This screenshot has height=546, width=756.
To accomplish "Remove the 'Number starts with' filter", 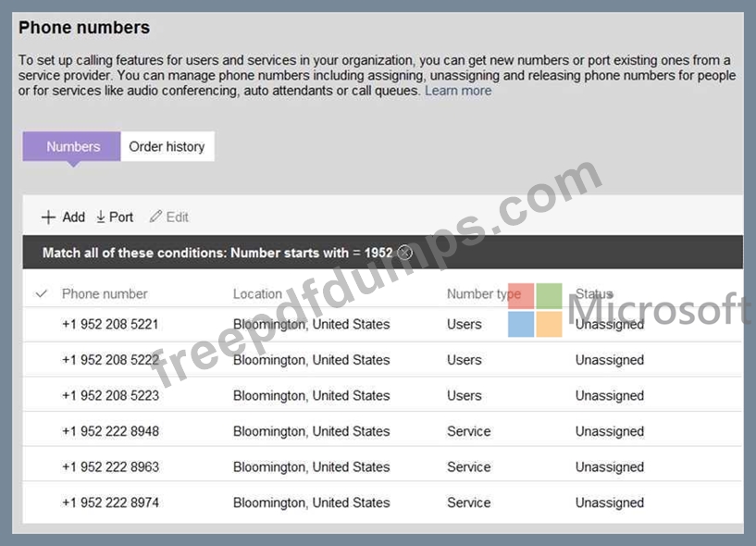I will [404, 253].
